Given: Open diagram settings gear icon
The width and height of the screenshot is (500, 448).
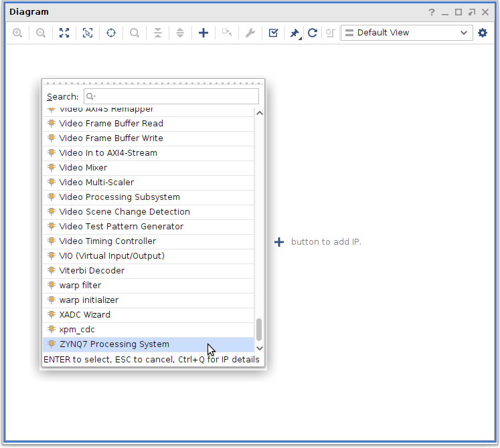Looking at the screenshot, I should point(483,33).
